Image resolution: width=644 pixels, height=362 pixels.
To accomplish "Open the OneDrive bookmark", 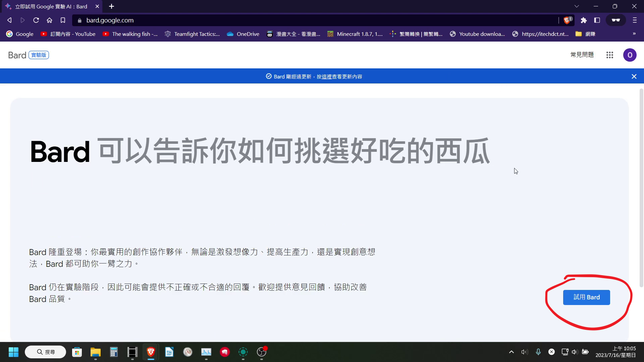I will tap(243, 34).
